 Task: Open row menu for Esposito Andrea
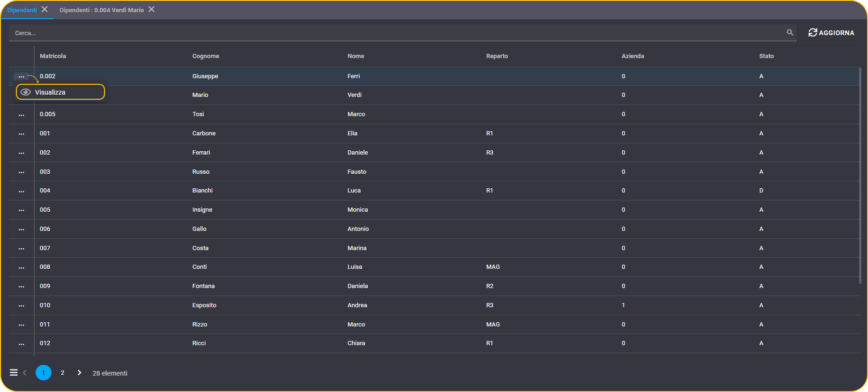[x=21, y=306]
